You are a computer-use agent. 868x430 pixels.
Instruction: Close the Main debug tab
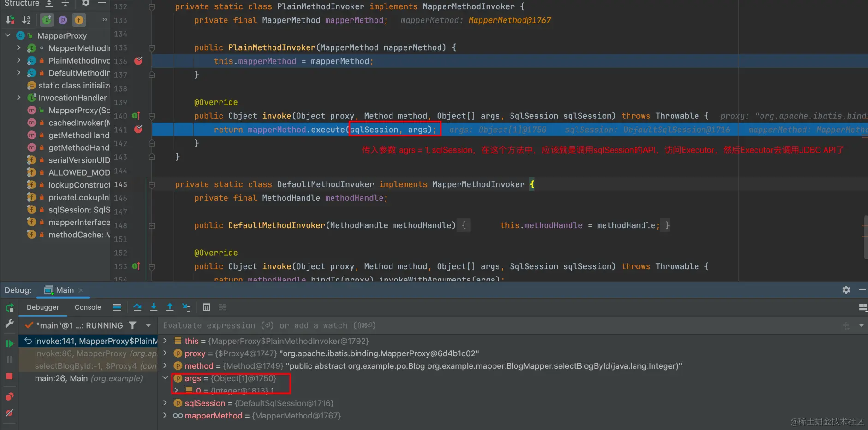tap(81, 290)
